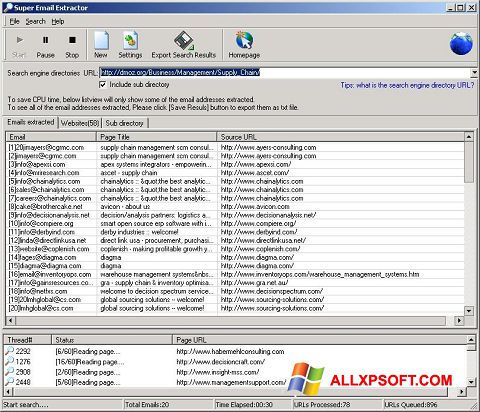The height and width of the screenshot is (412, 480).
Task: Select row [5]info@chainalytics.com
Action: (235, 181)
